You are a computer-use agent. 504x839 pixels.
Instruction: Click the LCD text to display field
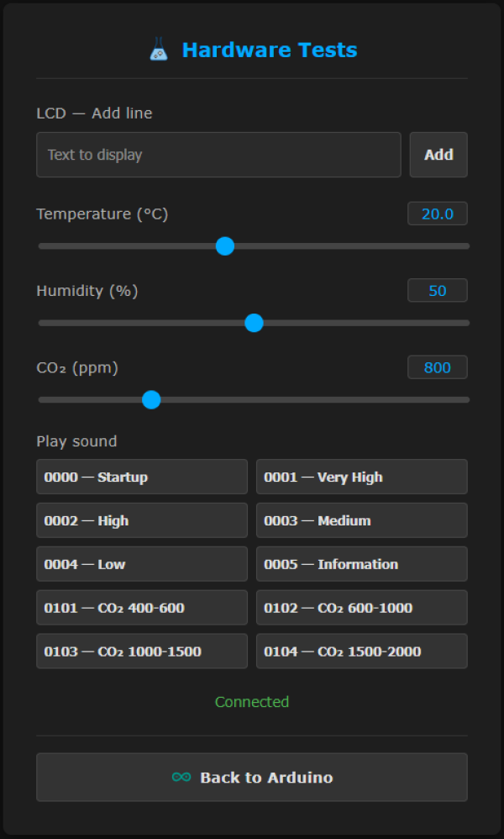(x=218, y=155)
